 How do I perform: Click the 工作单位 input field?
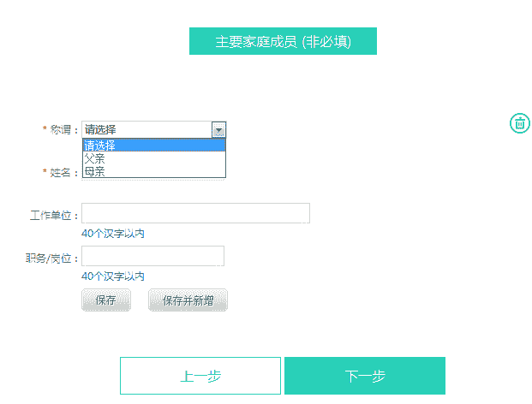(196, 213)
